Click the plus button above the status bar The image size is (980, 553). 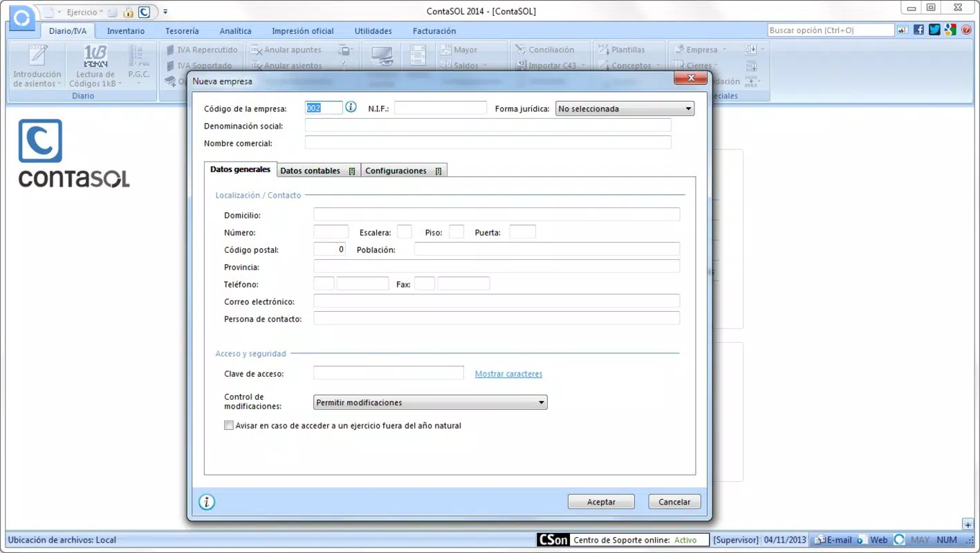coord(968,525)
